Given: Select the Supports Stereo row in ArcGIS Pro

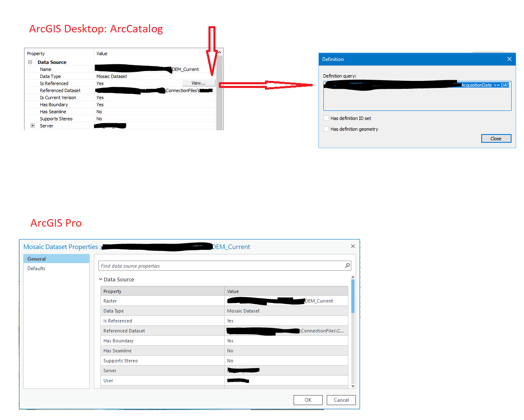Looking at the screenshot, I should (x=224, y=361).
